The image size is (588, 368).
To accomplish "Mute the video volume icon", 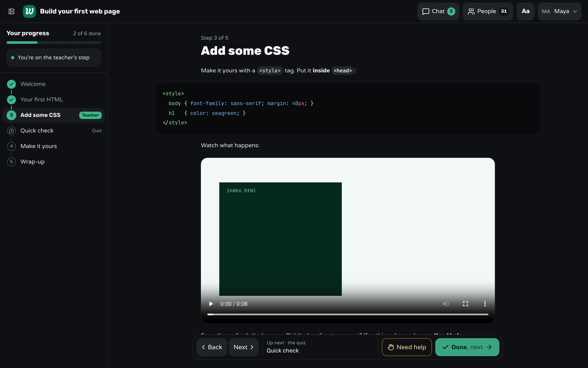I will click(x=446, y=304).
